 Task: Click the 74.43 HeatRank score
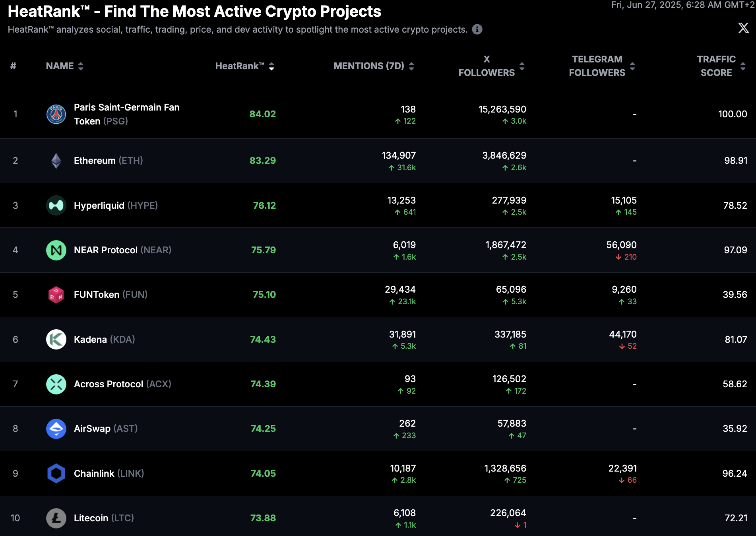pyautogui.click(x=263, y=340)
